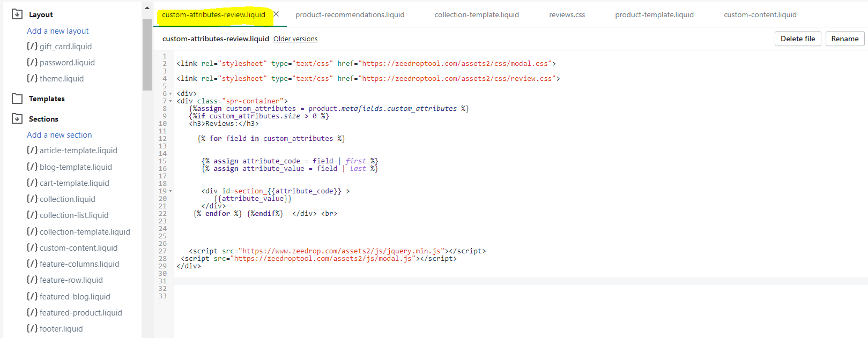Switch to product-recommendations.liquid tab

point(350,14)
